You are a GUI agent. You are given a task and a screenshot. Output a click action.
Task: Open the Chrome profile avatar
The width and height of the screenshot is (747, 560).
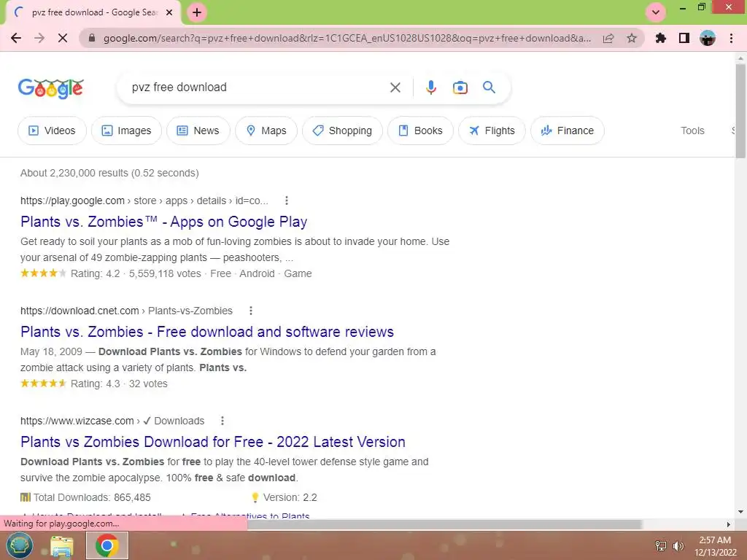pyautogui.click(x=708, y=38)
